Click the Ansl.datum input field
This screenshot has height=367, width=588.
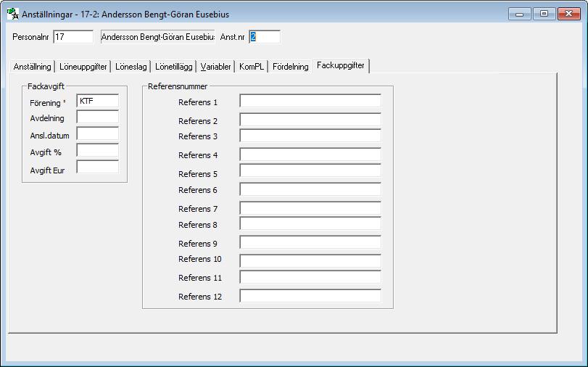click(97, 133)
